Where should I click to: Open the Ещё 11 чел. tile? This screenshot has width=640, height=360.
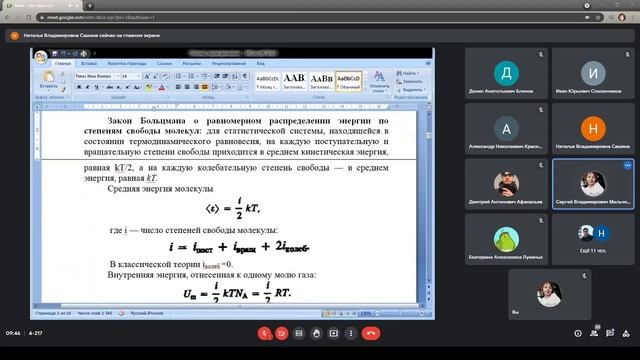pyautogui.click(x=593, y=240)
